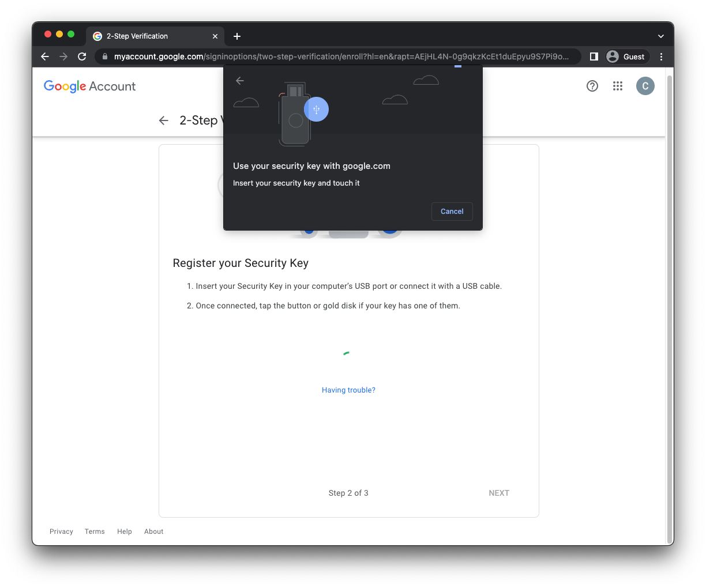Toggle the browser side panel
The height and width of the screenshot is (588, 706).
(594, 56)
